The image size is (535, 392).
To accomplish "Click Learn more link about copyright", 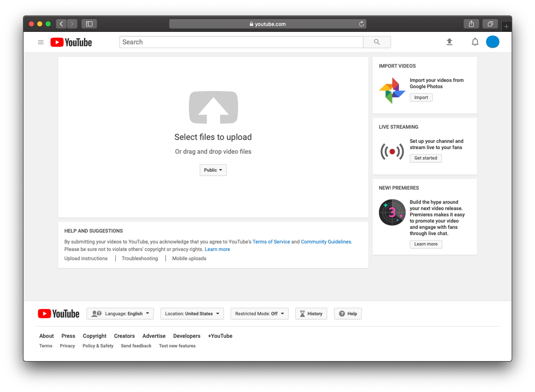I will pyautogui.click(x=217, y=249).
